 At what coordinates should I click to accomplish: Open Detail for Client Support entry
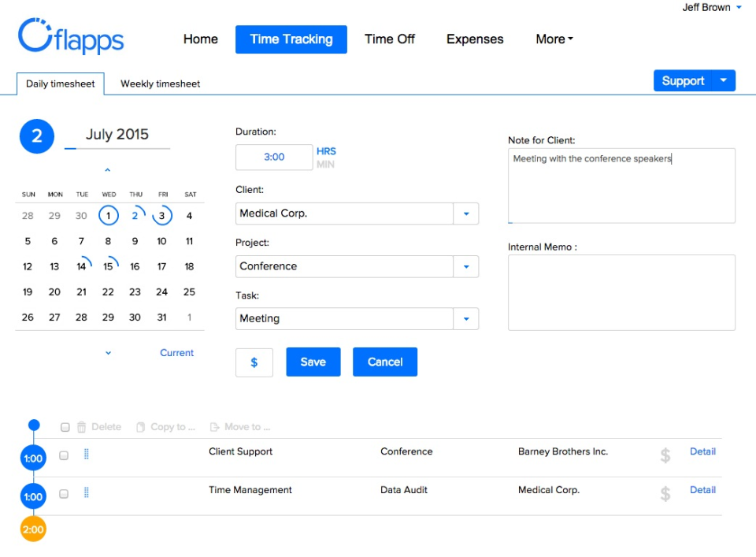(x=702, y=451)
